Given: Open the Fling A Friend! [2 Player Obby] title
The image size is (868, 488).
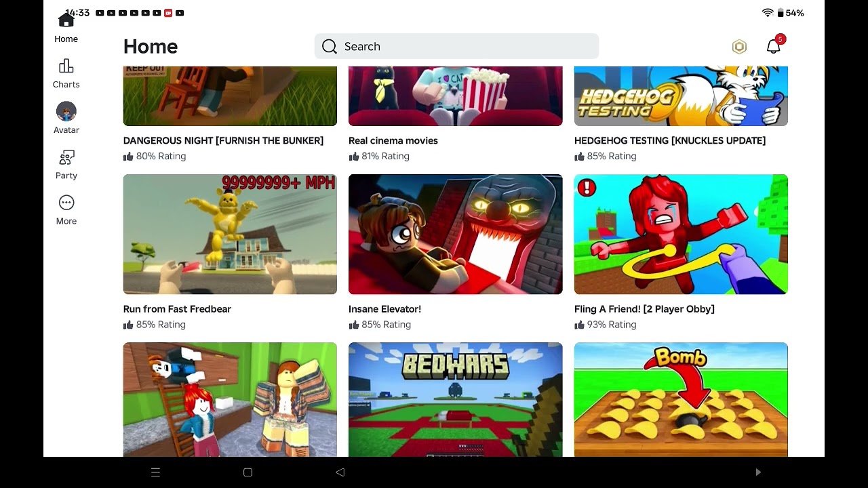Looking at the screenshot, I should tap(644, 309).
